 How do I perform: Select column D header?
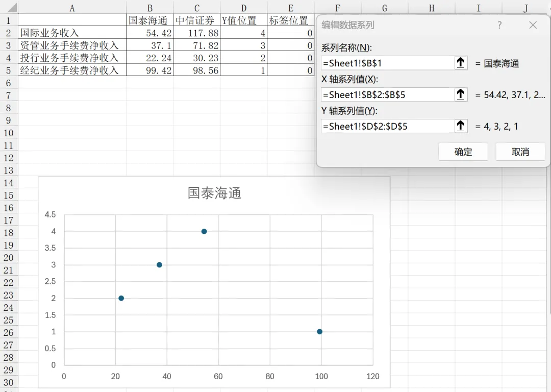click(244, 8)
